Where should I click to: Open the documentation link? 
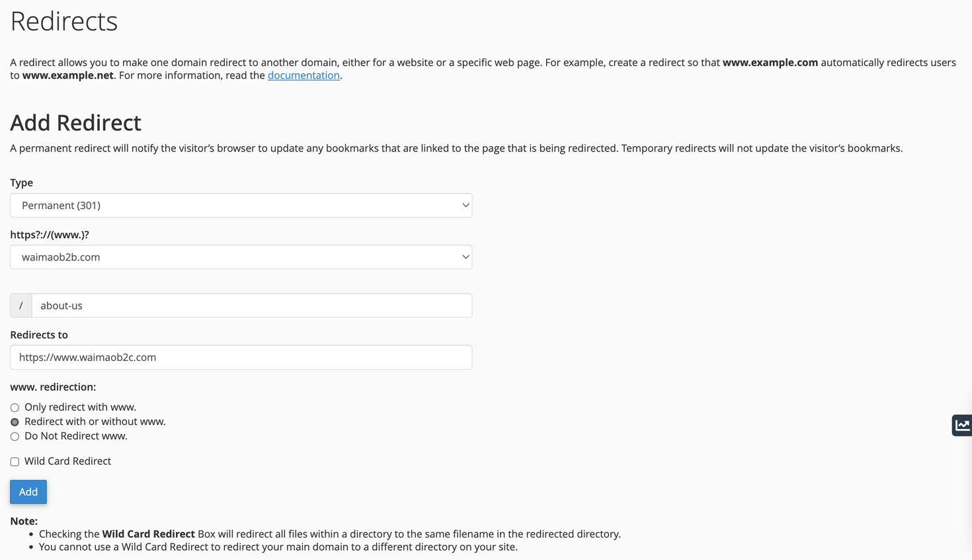(x=304, y=75)
